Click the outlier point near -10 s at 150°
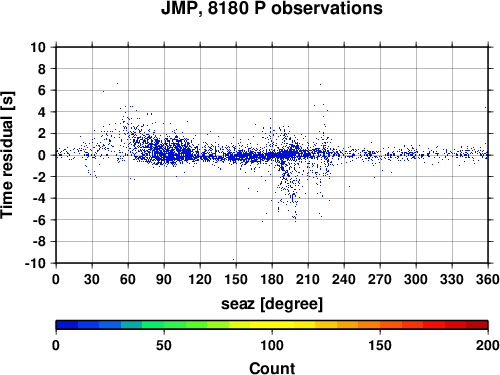 tap(234, 259)
